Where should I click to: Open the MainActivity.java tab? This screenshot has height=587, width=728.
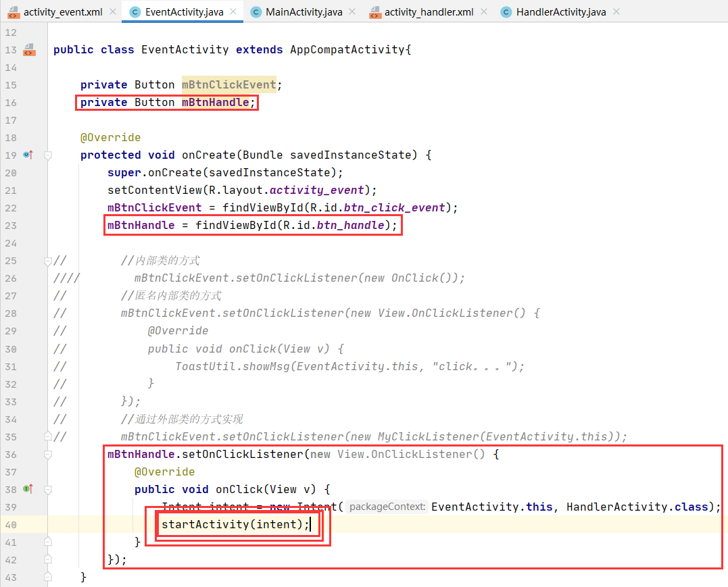pyautogui.click(x=304, y=12)
